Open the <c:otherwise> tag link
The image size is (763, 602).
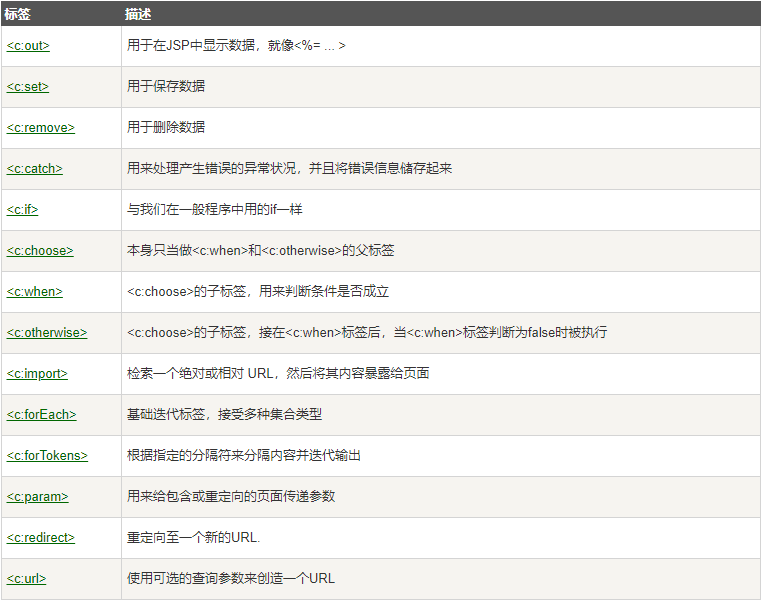47,332
